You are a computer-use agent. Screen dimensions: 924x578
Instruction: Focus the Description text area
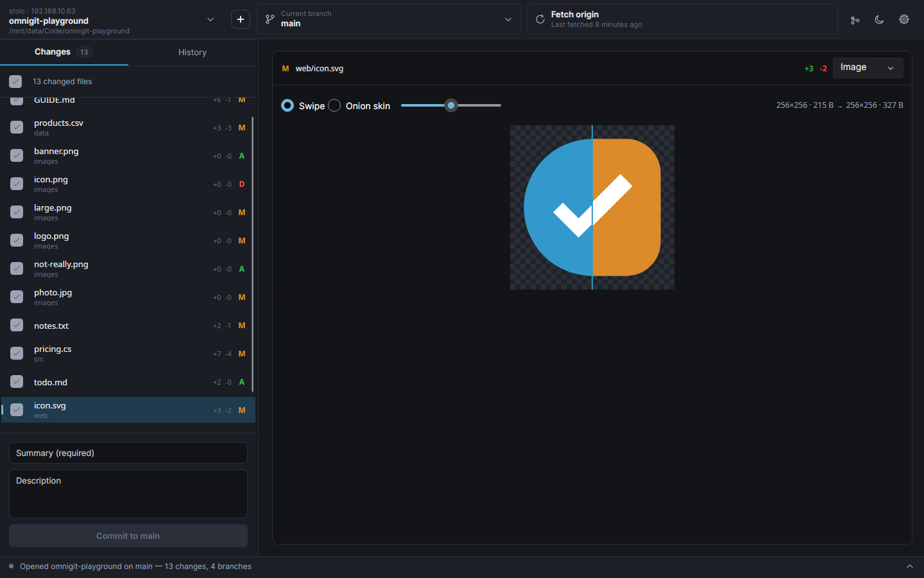point(128,494)
